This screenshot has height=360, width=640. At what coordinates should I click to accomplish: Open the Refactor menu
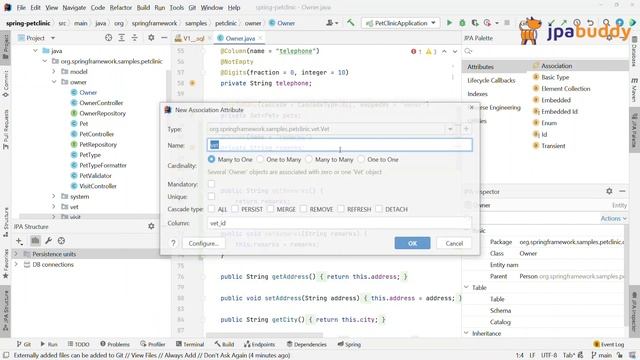120,7
